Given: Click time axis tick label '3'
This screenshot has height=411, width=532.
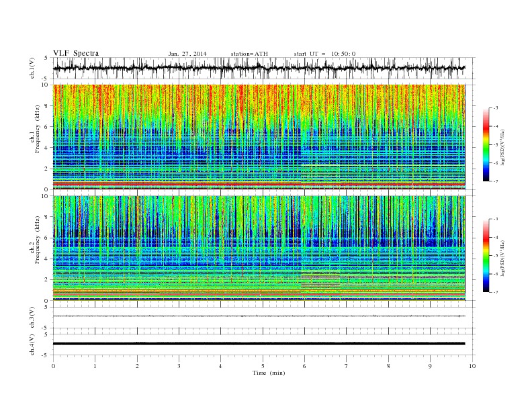Looking at the screenshot, I should [x=179, y=366].
